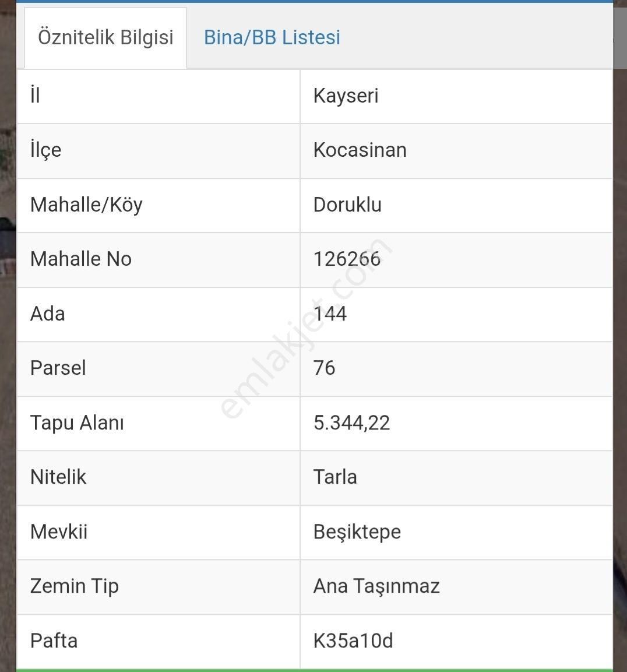Select the İlçe row label
This screenshot has width=627, height=672.
pyautogui.click(x=45, y=150)
